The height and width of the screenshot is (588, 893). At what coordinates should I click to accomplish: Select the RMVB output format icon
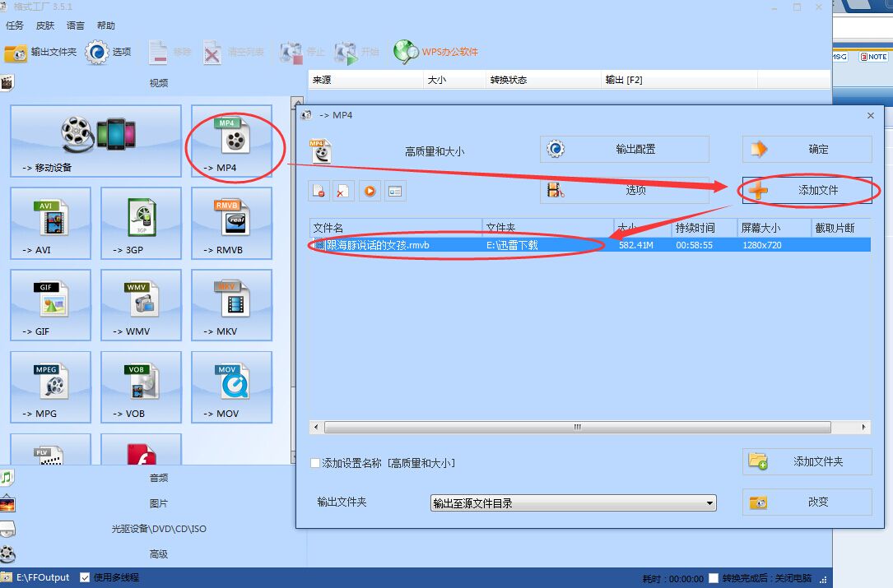pos(231,222)
